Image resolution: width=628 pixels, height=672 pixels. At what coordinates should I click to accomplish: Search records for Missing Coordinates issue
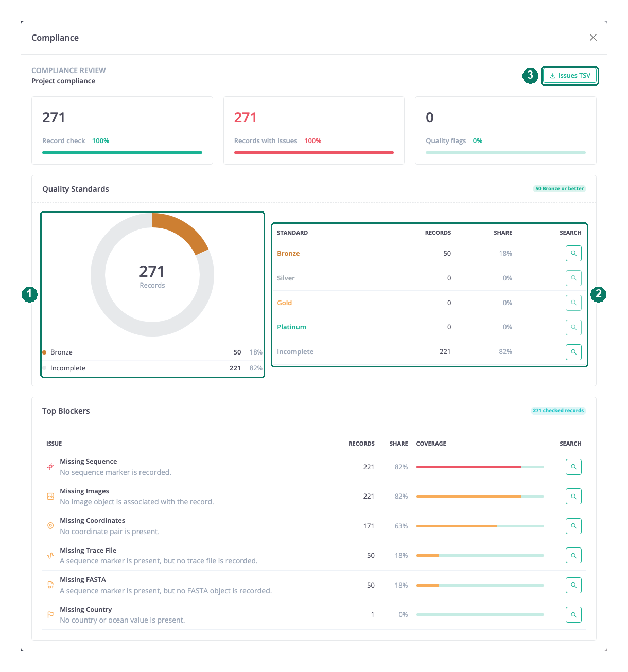click(x=573, y=526)
